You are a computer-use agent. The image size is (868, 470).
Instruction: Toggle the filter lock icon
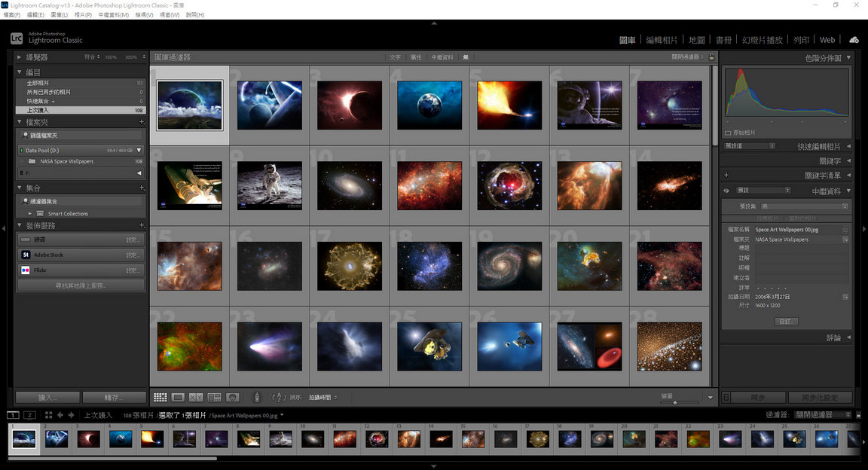tap(710, 56)
